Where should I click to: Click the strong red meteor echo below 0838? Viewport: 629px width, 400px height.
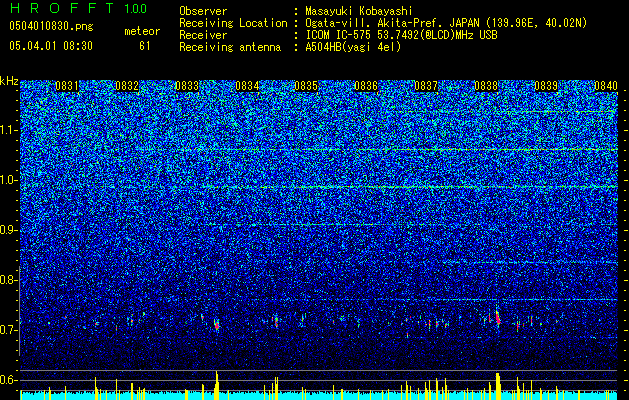[498, 317]
